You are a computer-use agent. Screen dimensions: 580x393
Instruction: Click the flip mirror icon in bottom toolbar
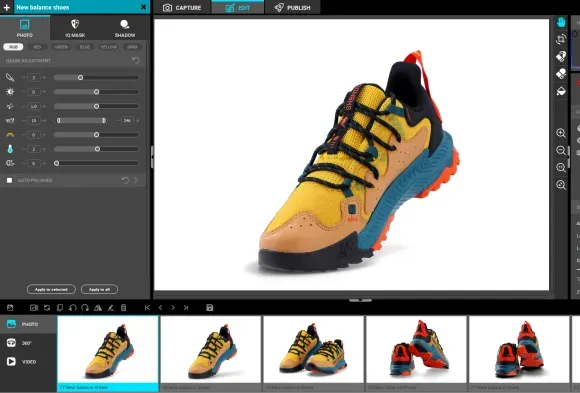point(98,308)
